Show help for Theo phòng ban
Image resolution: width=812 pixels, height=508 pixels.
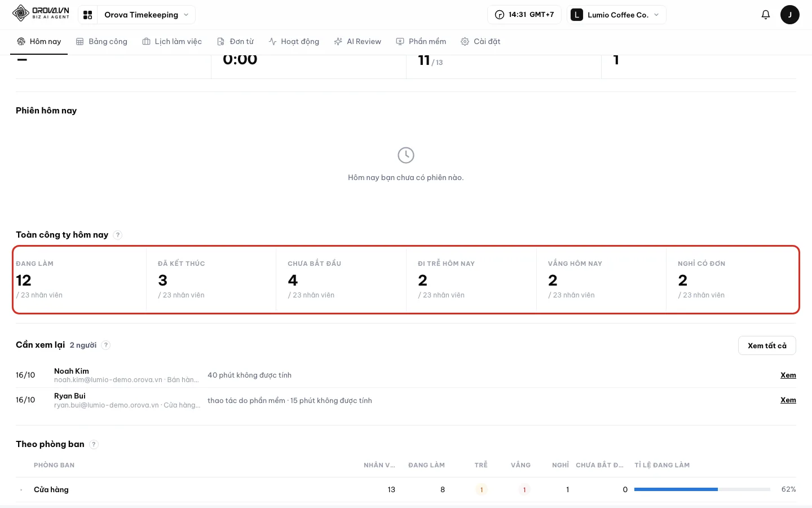coord(94,444)
